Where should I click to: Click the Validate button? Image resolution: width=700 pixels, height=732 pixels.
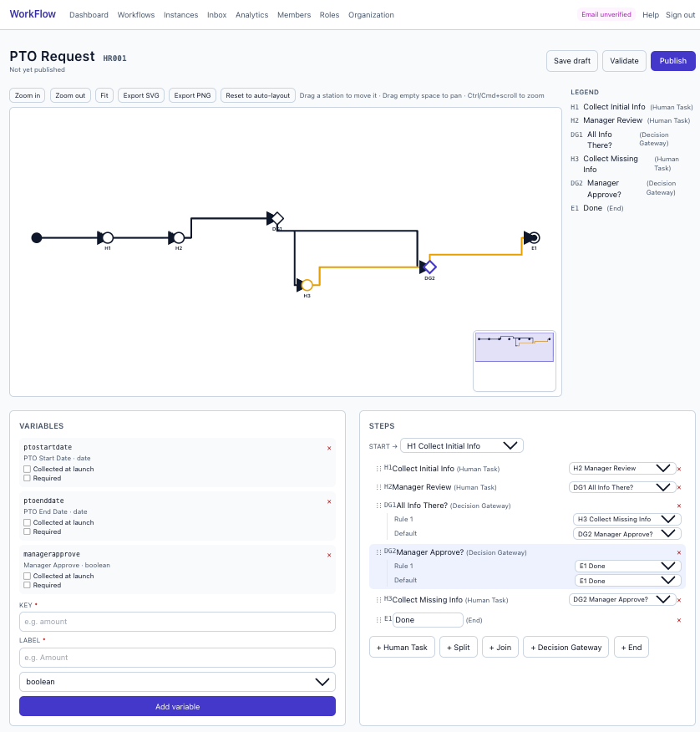pos(624,61)
